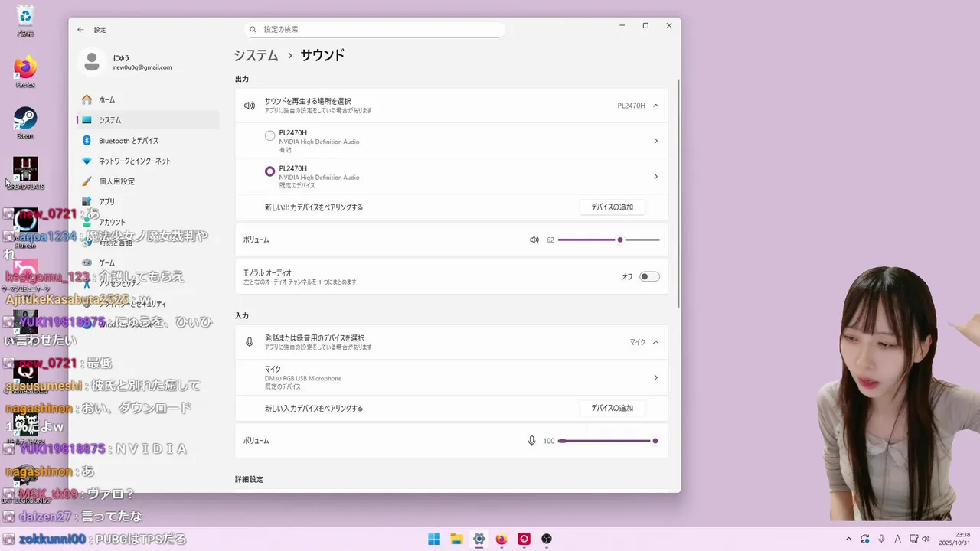Viewport: 980px width, 551px height.
Task: Click the Settings gear in the taskbar
Action: point(479,539)
